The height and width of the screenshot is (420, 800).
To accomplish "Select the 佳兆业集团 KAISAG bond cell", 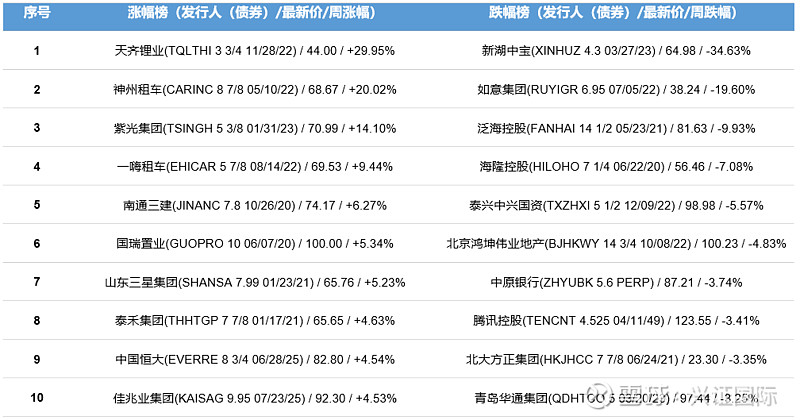I will [255, 398].
